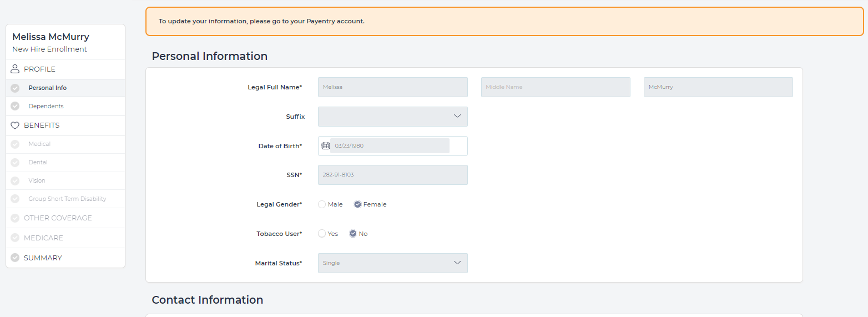The image size is (868, 317).
Task: Click the Middle Name input field
Action: (555, 87)
